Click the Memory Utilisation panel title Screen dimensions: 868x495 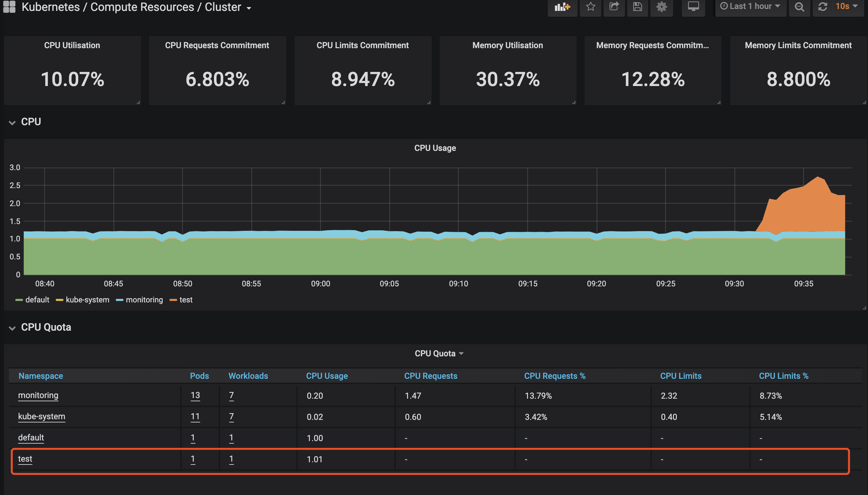(507, 45)
